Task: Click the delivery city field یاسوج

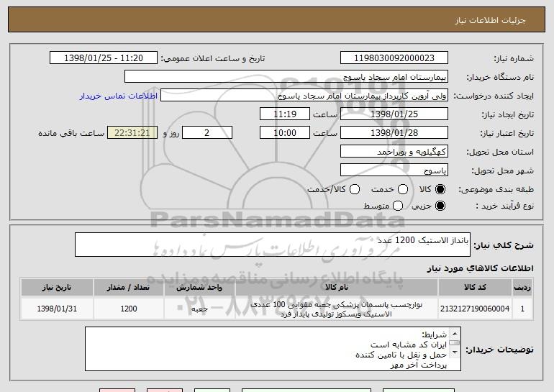Action: pos(394,170)
